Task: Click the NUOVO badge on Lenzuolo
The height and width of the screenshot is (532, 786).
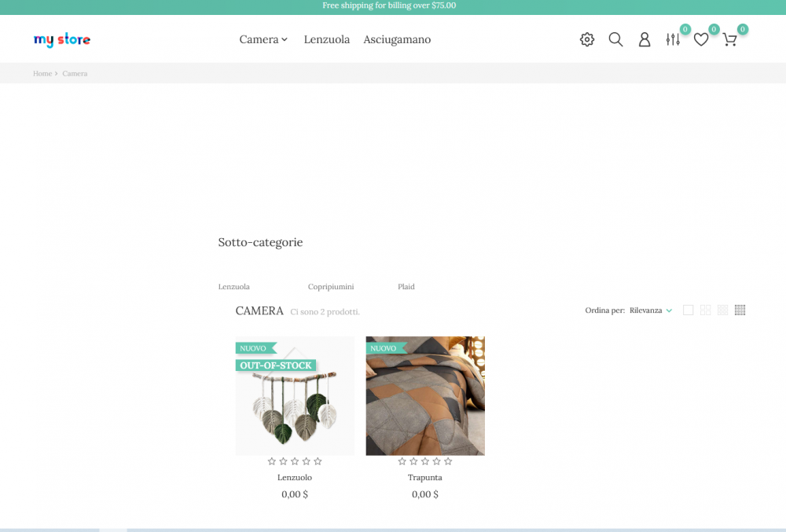Action: coord(255,348)
